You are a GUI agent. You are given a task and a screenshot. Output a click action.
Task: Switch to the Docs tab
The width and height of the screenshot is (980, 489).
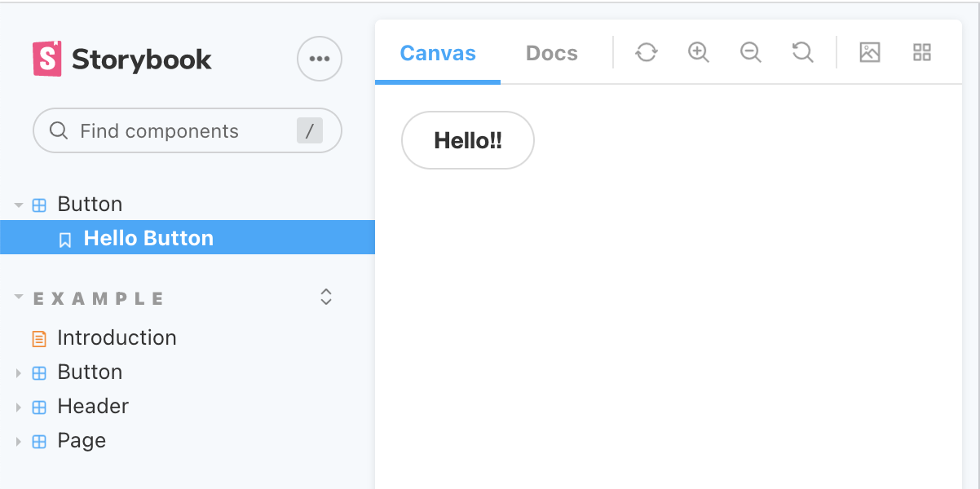552,53
